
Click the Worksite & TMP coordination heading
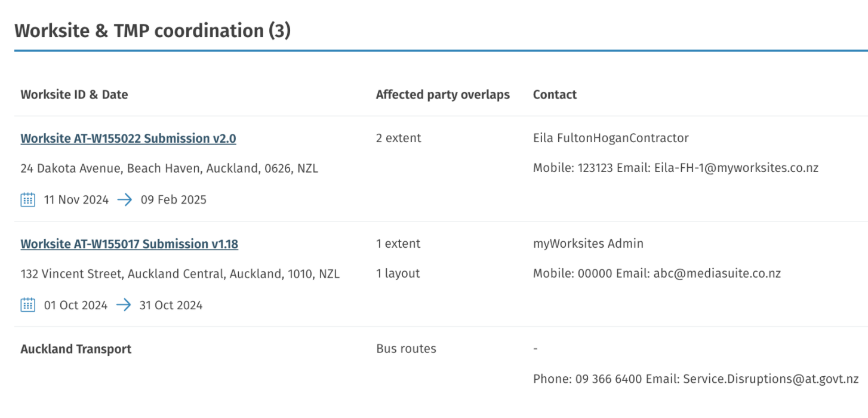(x=153, y=30)
